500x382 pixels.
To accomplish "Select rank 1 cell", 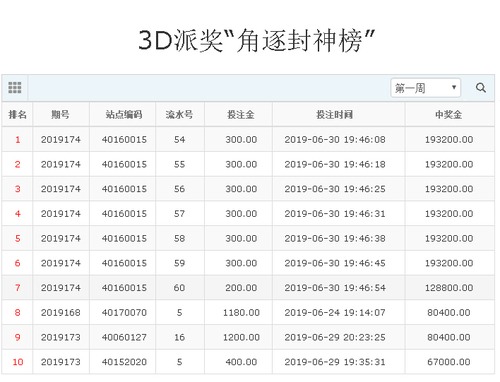I will click(17, 140).
